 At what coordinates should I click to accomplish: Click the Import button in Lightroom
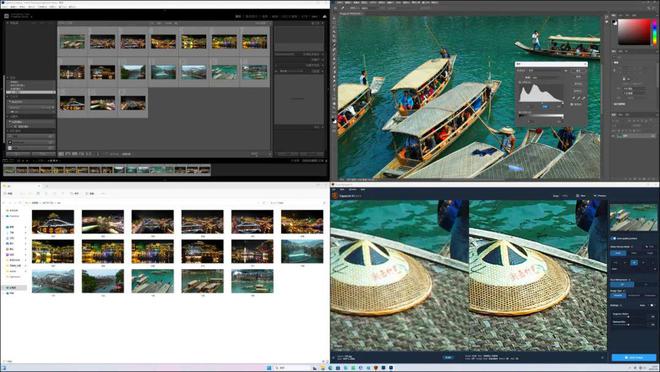coord(18,154)
